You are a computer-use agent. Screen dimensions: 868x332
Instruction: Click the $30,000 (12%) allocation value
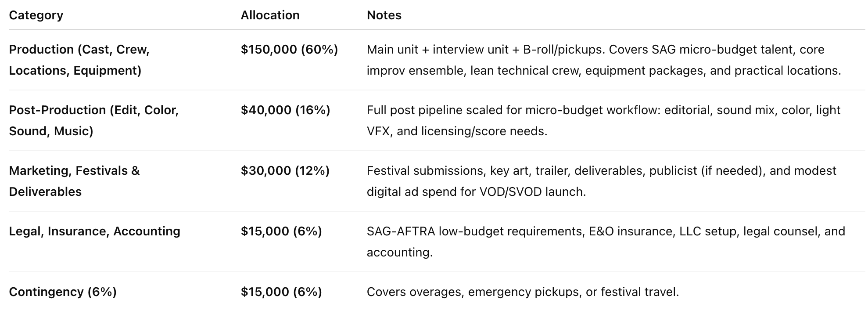pos(285,170)
